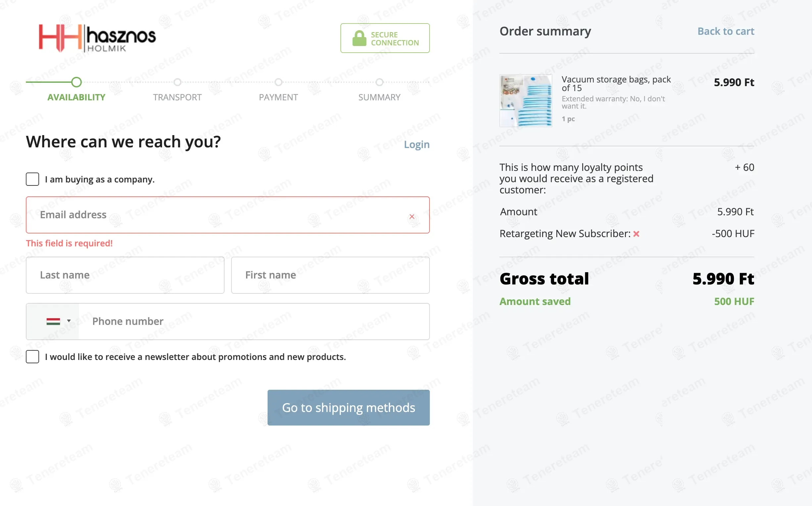The image size is (812, 506).
Task: Open vacuum storage bags product thumbnail
Action: [526, 101]
